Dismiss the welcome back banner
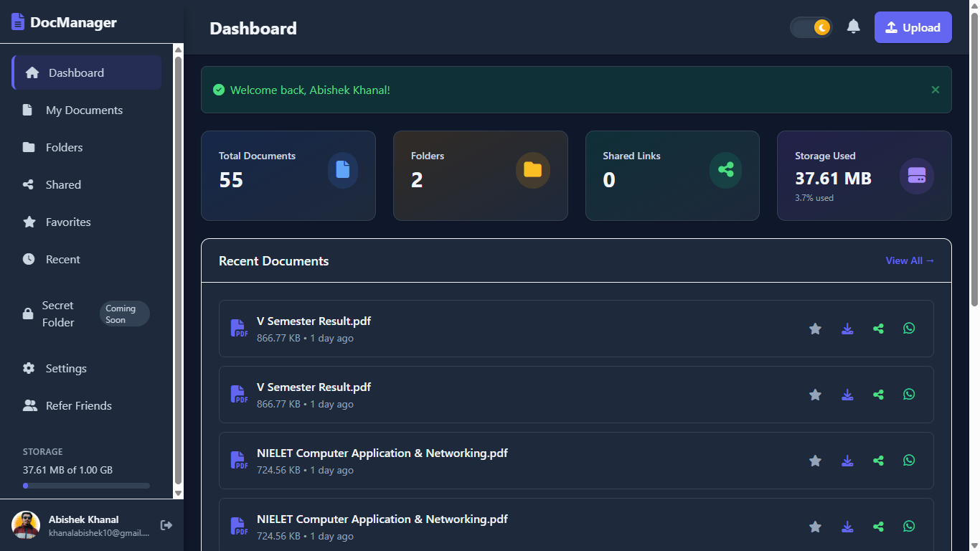 coord(935,90)
